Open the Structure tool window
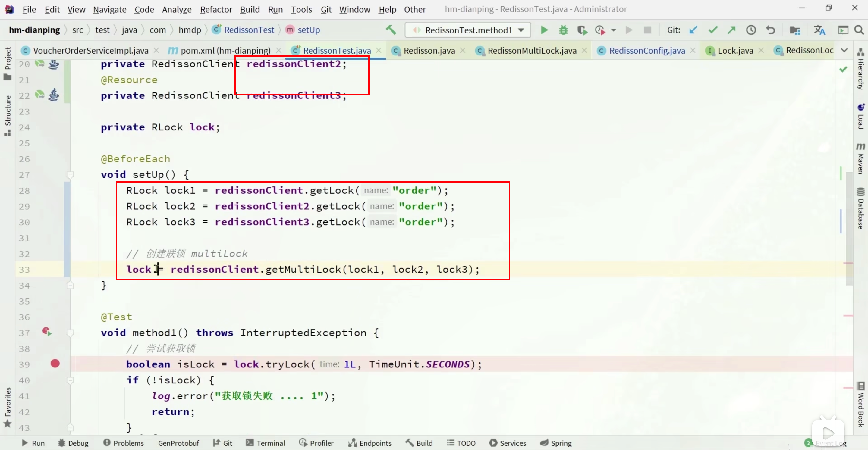The height and width of the screenshot is (450, 868). point(8,116)
